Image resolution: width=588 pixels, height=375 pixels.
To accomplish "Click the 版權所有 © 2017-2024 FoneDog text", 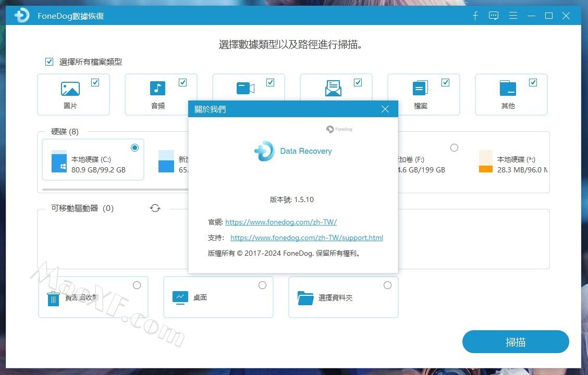I will pyautogui.click(x=284, y=253).
